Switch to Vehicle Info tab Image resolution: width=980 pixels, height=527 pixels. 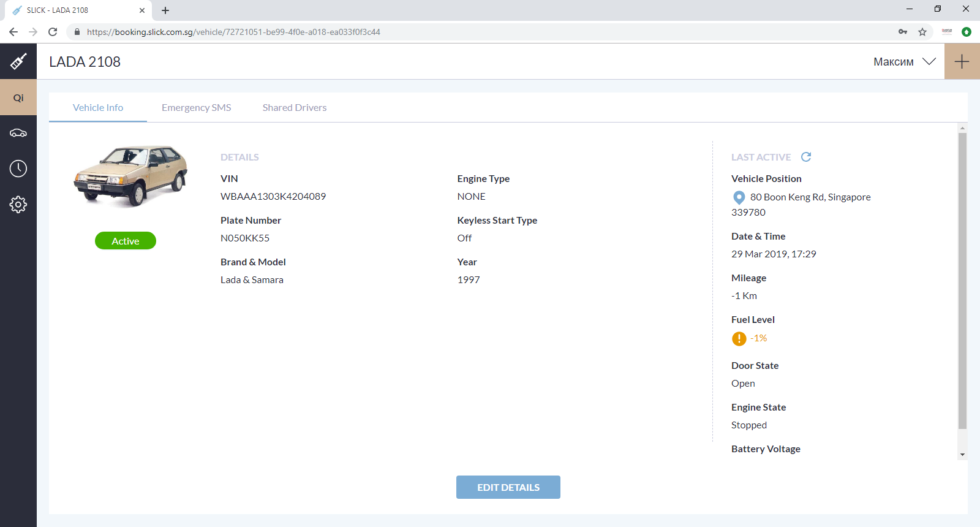coord(98,107)
